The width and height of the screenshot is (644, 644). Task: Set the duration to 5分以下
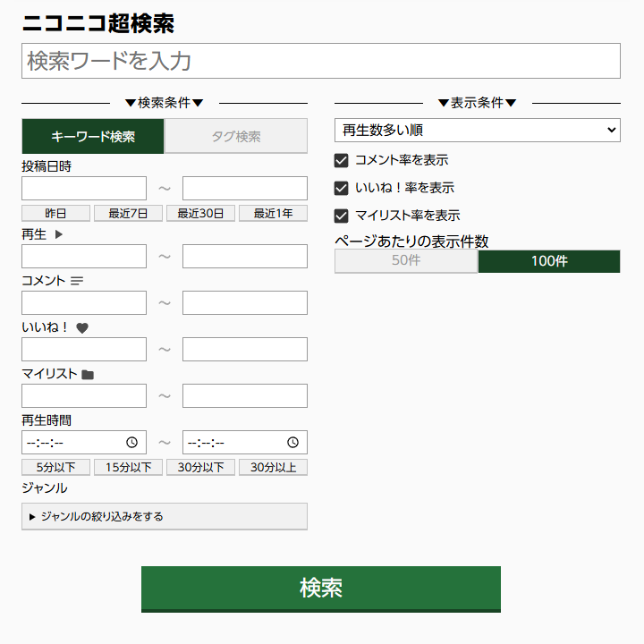tap(55, 467)
